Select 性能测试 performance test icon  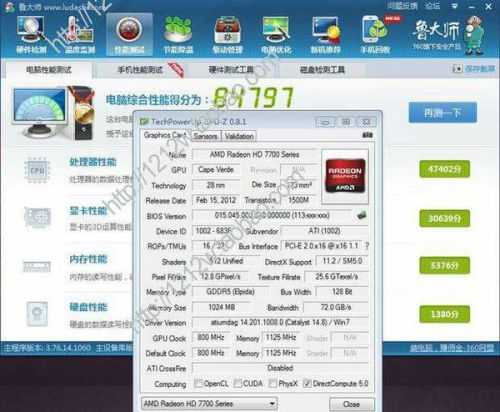(129, 35)
